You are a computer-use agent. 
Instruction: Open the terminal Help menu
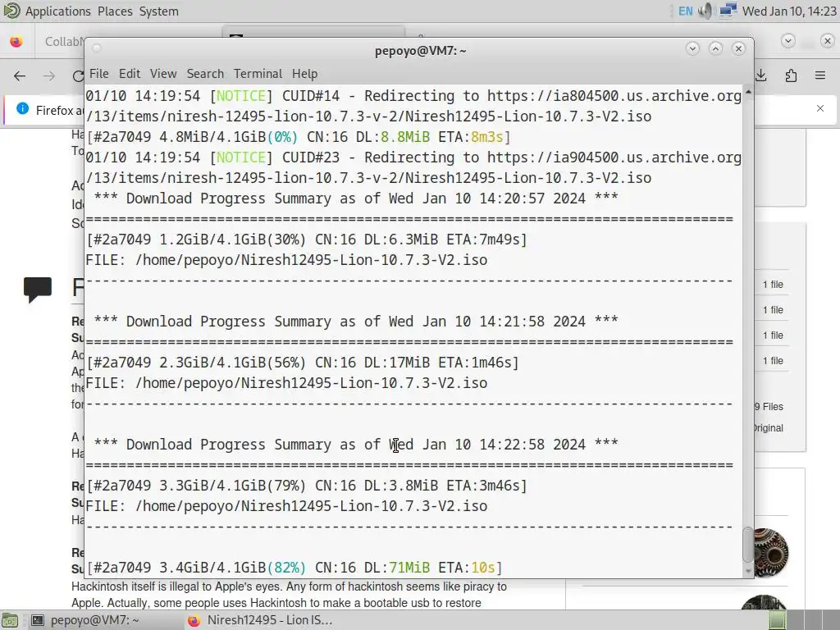point(304,73)
